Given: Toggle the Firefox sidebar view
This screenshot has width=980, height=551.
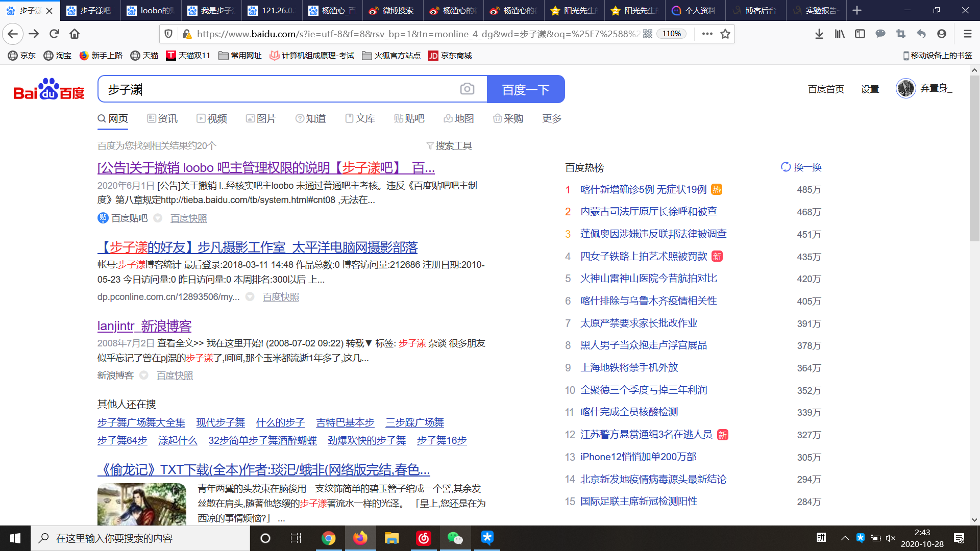Looking at the screenshot, I should click(x=860, y=34).
